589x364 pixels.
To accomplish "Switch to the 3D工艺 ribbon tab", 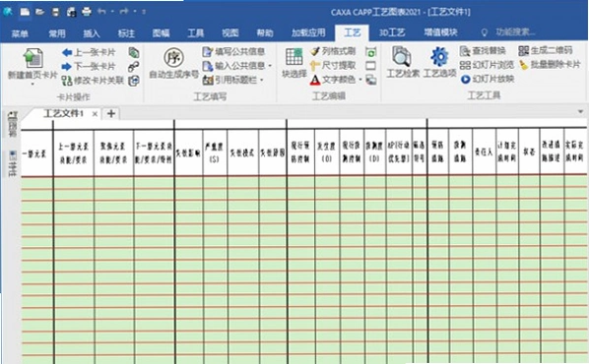I will (392, 33).
